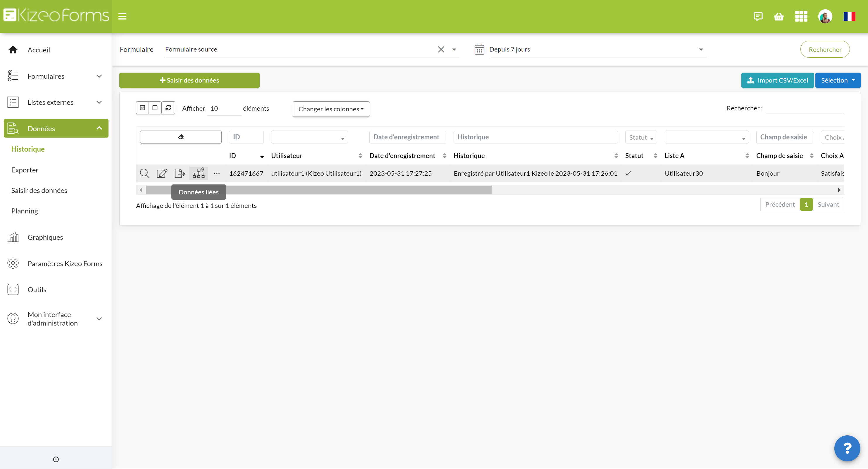The image size is (868, 469).
Task: Focus the Historique filter field
Action: point(535,137)
